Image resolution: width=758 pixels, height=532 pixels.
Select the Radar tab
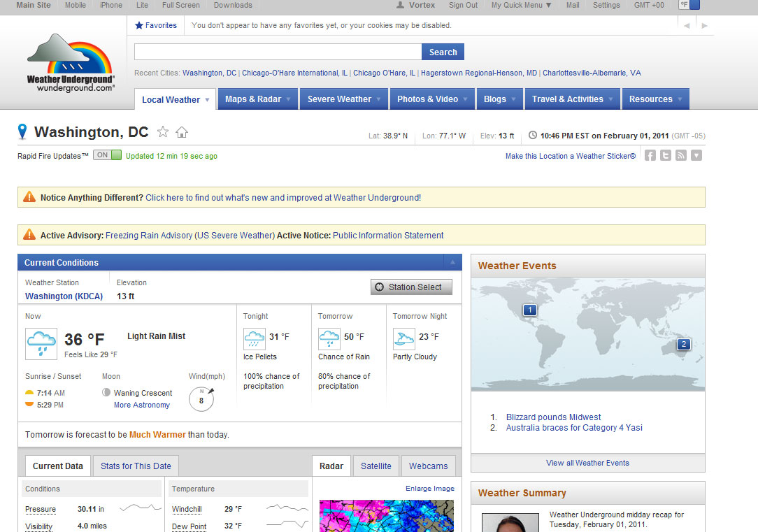(331, 466)
